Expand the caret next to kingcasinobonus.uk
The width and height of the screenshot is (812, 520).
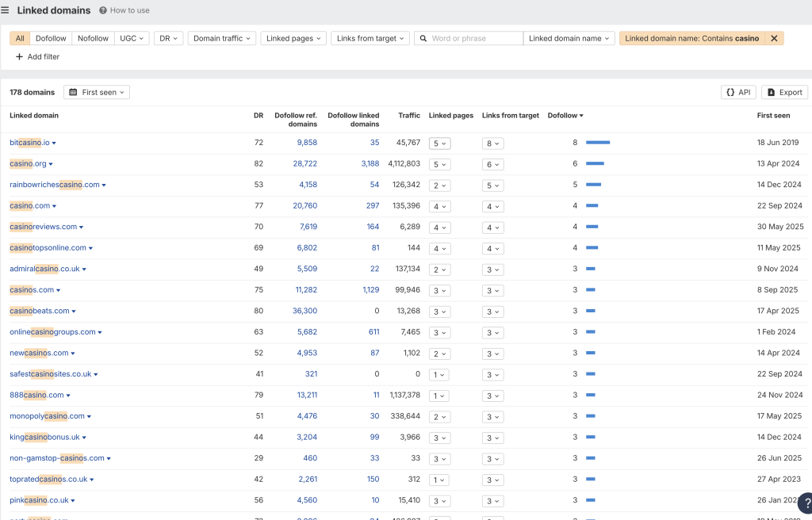pos(84,438)
